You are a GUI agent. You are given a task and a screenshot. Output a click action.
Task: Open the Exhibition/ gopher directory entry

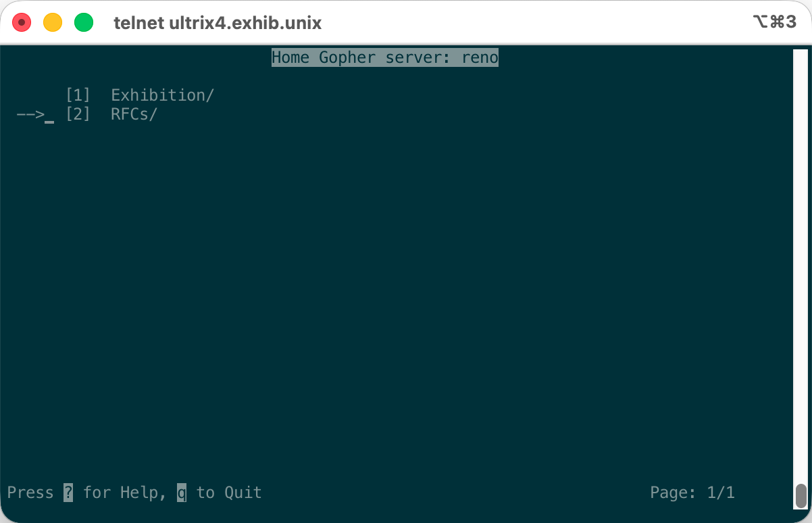click(162, 95)
